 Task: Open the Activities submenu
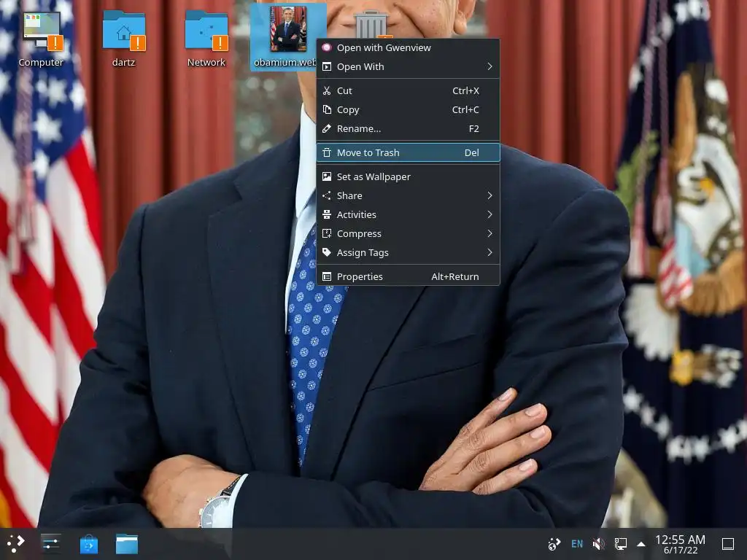coord(408,215)
